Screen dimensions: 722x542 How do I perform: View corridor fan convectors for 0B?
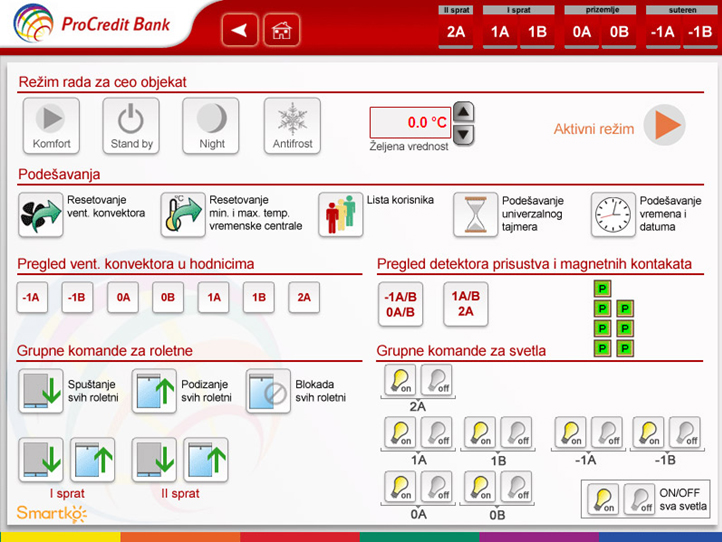pyautogui.click(x=168, y=297)
